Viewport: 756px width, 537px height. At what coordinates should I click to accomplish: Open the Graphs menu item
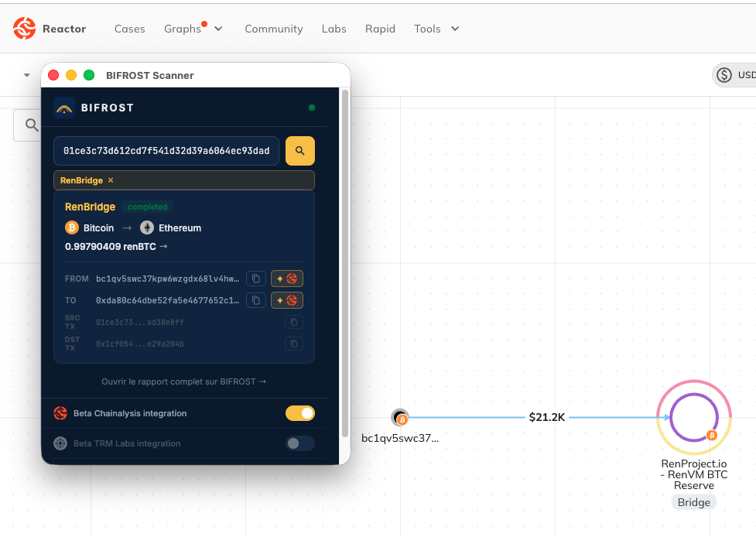click(183, 29)
